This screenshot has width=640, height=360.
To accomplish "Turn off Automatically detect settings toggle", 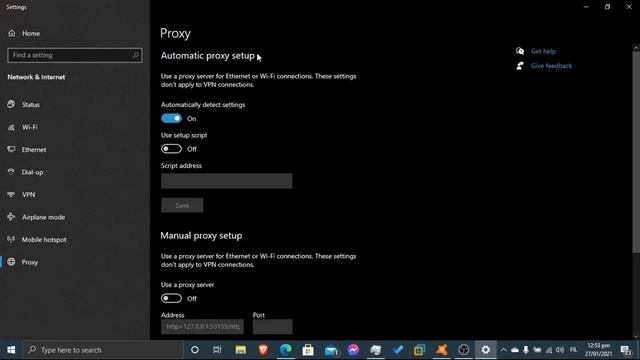I will click(x=171, y=118).
